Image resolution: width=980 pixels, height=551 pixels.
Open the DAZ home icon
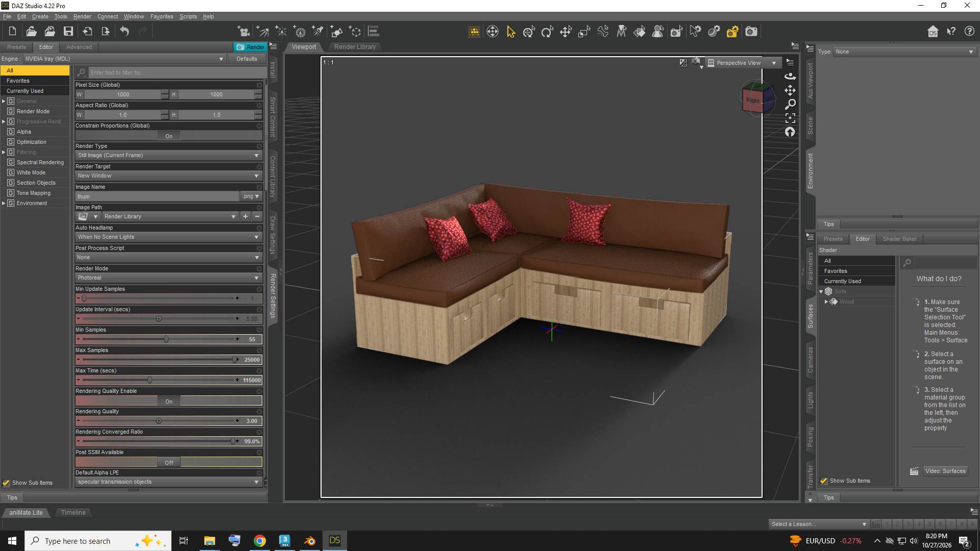point(933,32)
